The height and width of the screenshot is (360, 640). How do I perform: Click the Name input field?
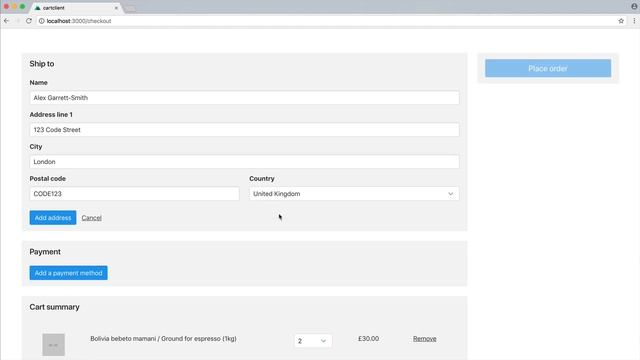(x=244, y=98)
